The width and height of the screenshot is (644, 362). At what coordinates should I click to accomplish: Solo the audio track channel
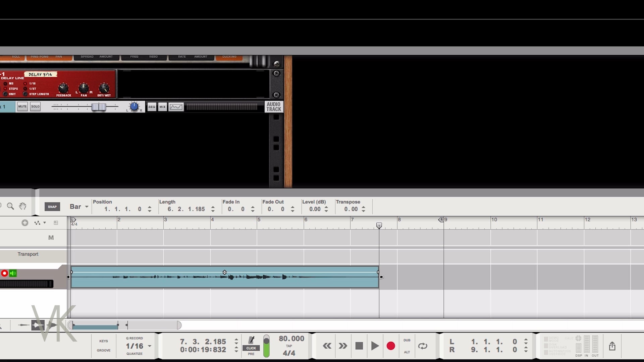(35, 107)
